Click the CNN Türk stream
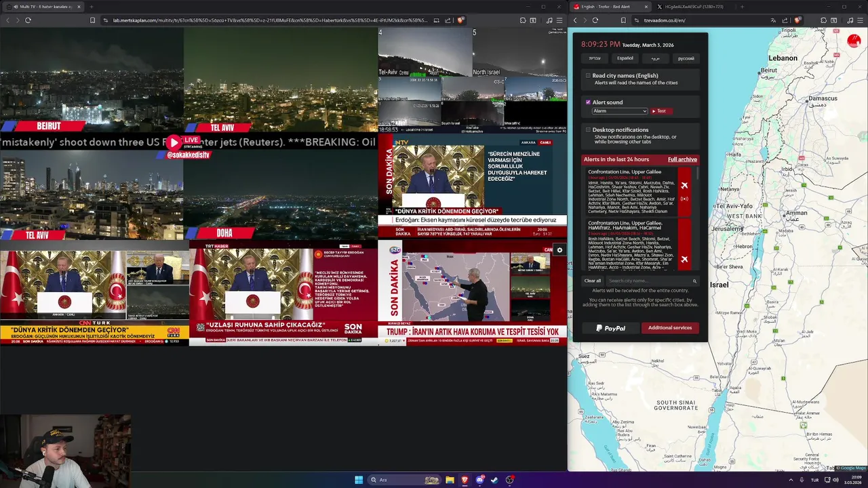 point(94,293)
